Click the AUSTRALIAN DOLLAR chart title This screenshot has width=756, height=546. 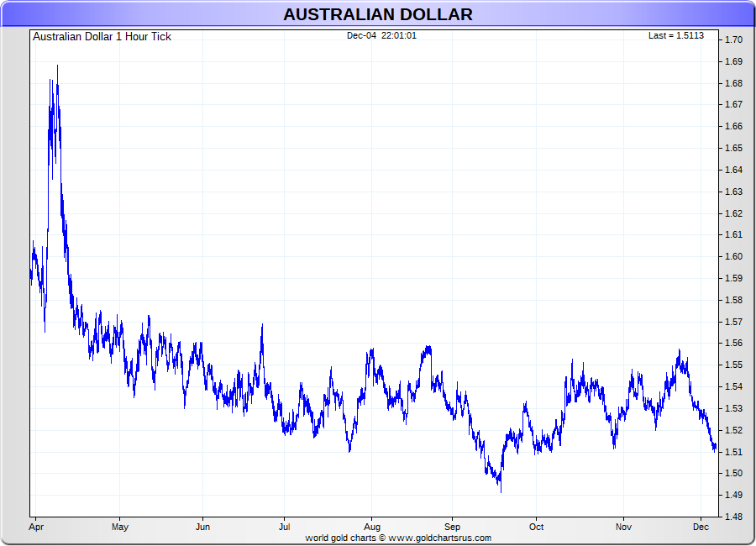click(377, 14)
